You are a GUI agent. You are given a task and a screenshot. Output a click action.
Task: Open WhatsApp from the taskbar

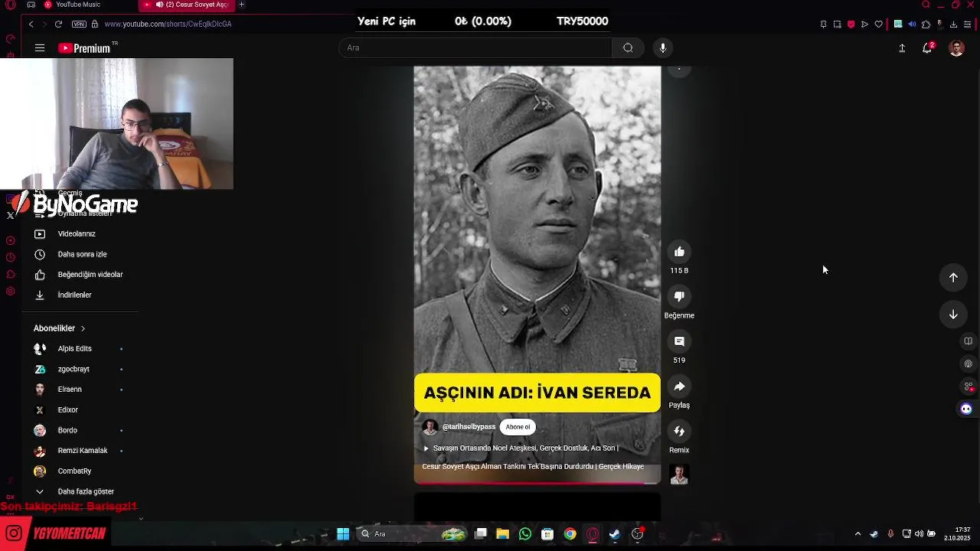click(525, 534)
